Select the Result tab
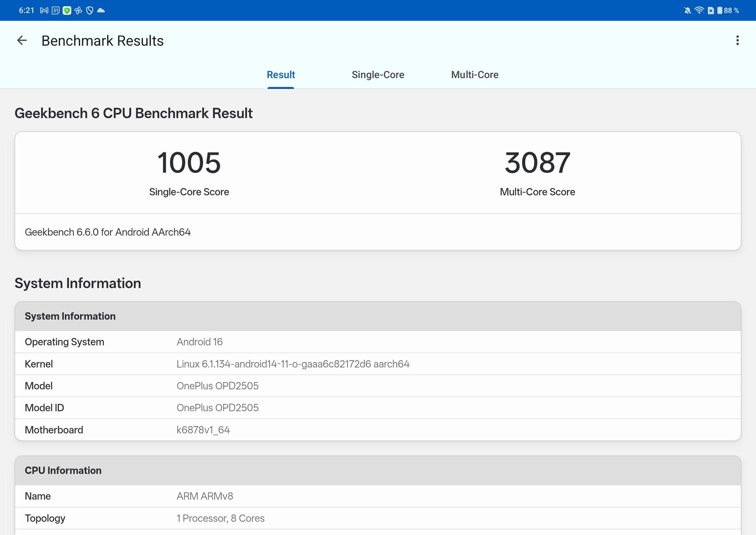This screenshot has height=535, width=756. [281, 75]
